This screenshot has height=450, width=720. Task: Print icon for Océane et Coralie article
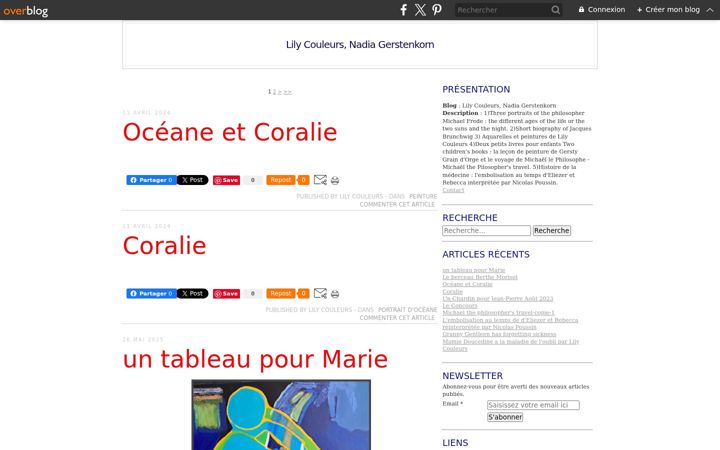point(335,180)
